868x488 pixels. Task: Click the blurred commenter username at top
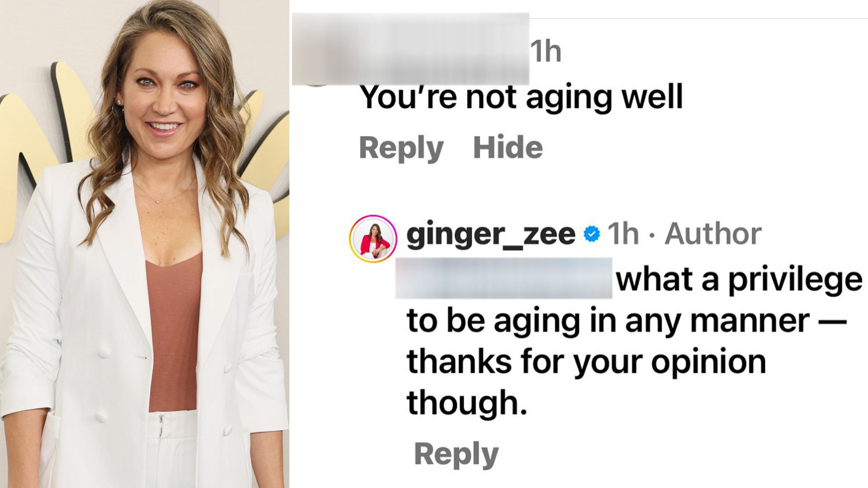(x=410, y=49)
